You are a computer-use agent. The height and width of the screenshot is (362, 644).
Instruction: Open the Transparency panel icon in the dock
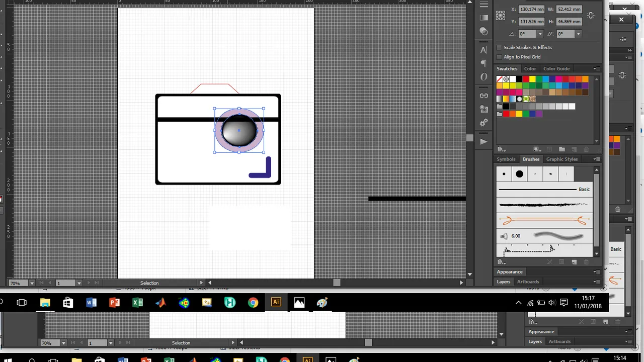point(484,31)
